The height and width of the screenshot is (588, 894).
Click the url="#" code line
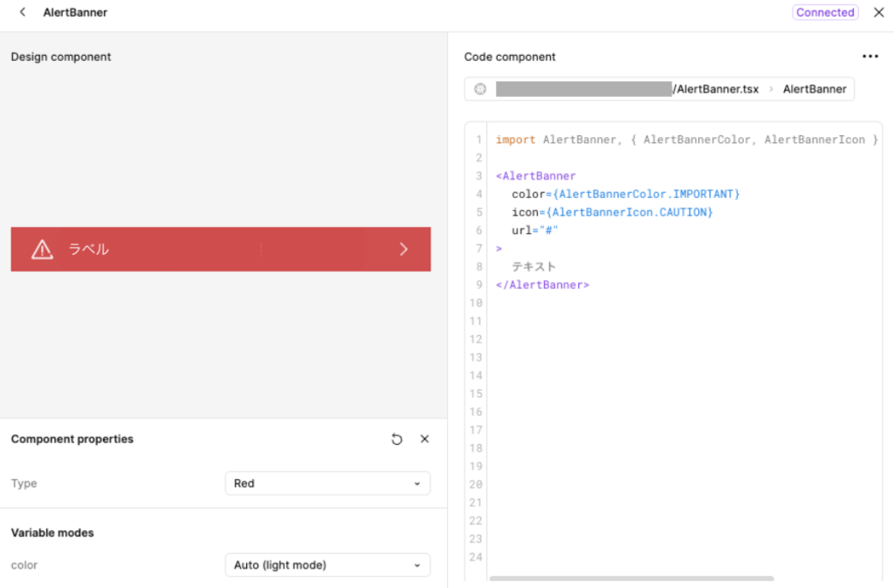[535, 231]
